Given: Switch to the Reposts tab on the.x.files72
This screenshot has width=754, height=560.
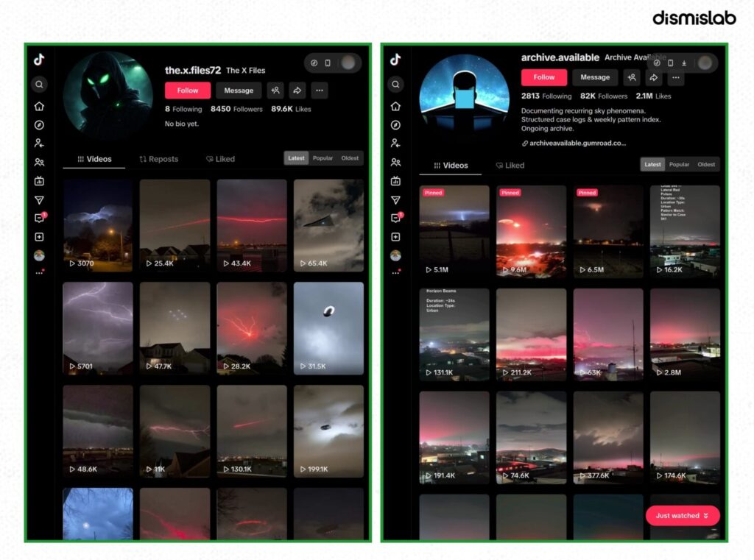Looking at the screenshot, I should tap(159, 159).
